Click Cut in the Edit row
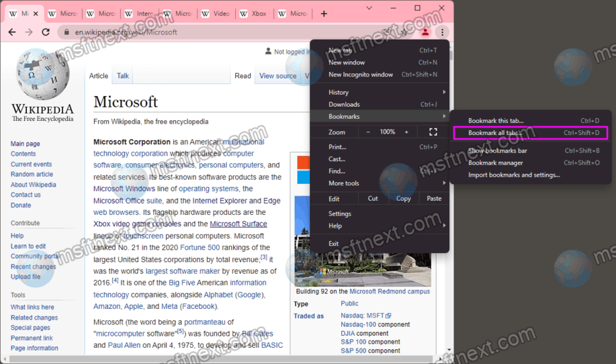Screen dimensions: 616x364 click(373, 199)
